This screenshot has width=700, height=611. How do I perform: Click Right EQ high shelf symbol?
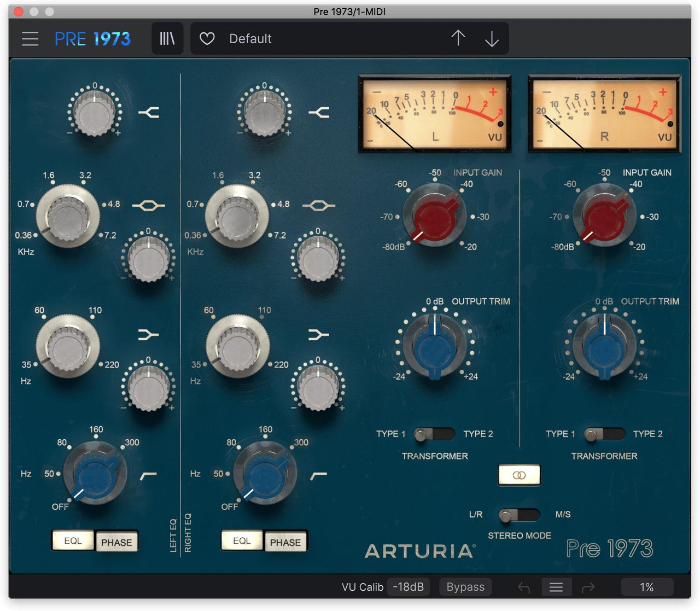pyautogui.click(x=319, y=113)
